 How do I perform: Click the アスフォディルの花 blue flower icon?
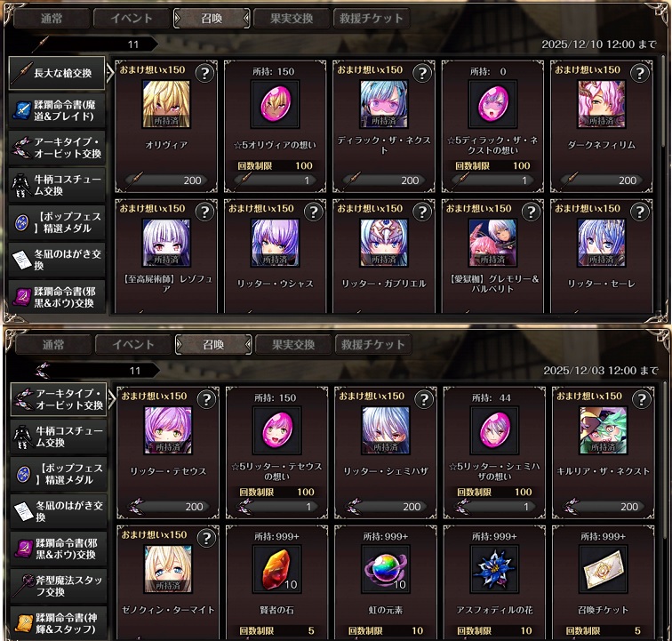(494, 568)
